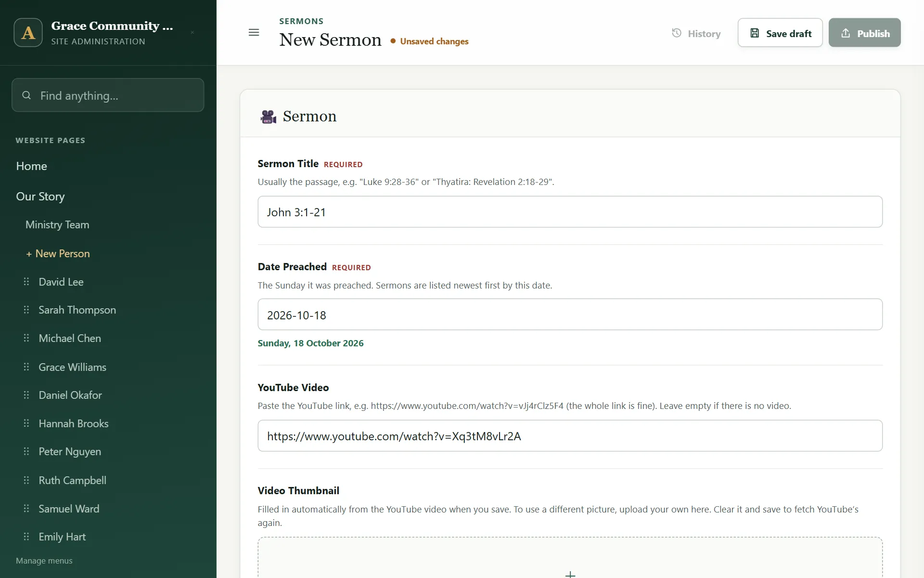Select David Lee in the sidebar

tap(61, 282)
